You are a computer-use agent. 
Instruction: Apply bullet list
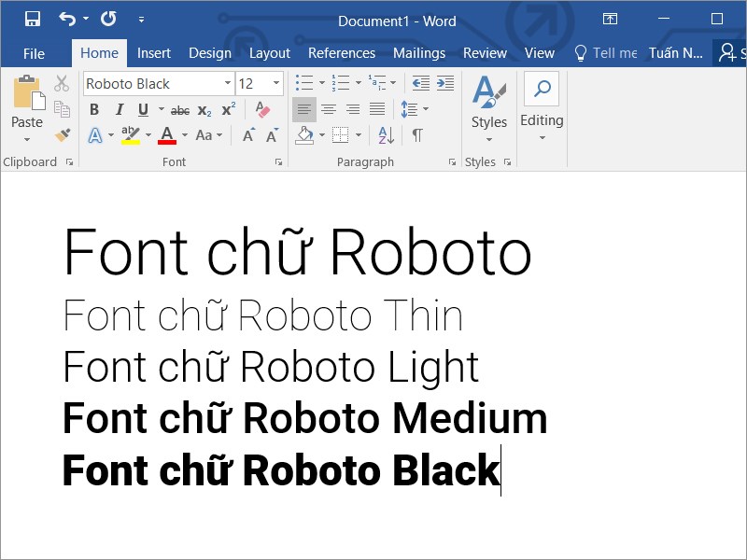point(304,83)
